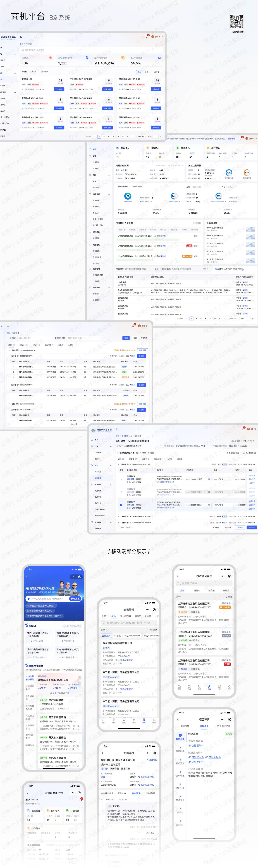Open mini-program more menu in 台账管理 phone

tap(148, 610)
